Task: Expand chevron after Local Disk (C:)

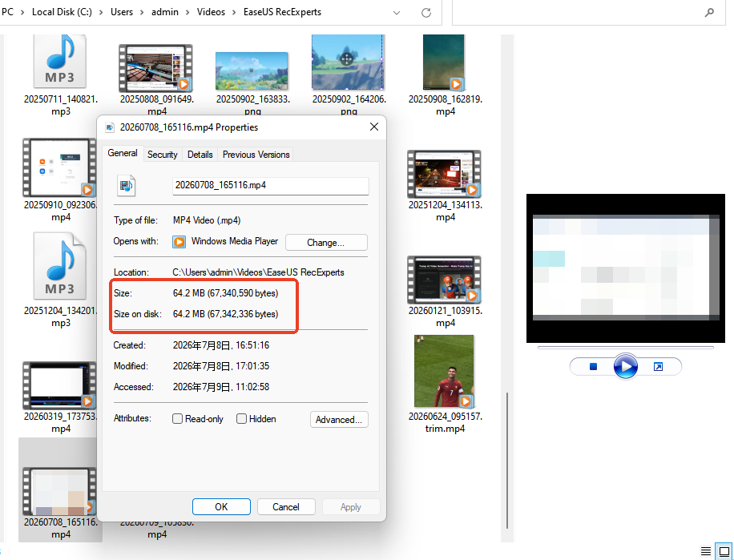Action: pyautogui.click(x=101, y=13)
